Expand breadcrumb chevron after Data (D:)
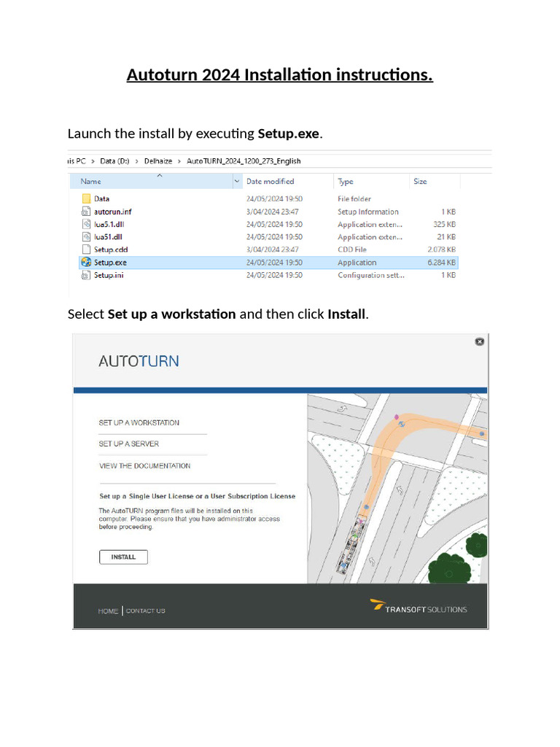This screenshot has width=560, height=747. (136, 161)
